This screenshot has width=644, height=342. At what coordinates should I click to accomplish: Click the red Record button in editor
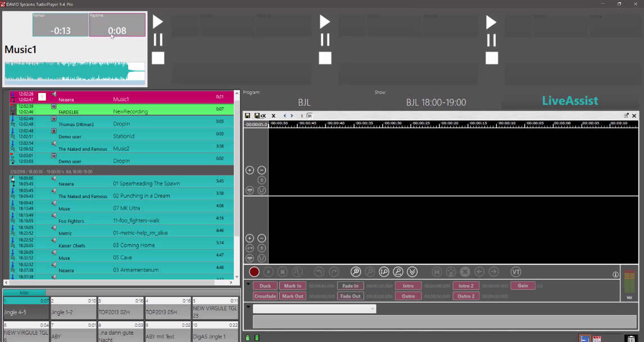(255, 272)
